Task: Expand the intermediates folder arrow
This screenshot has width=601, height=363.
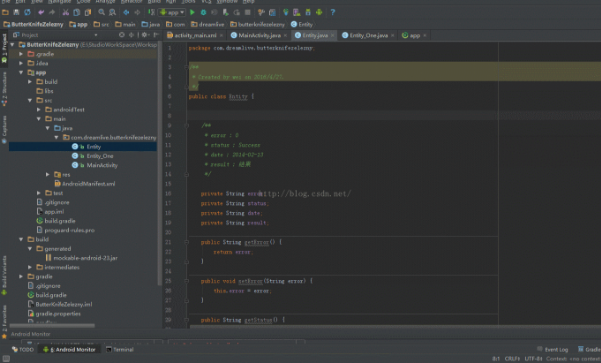Action: (30, 267)
